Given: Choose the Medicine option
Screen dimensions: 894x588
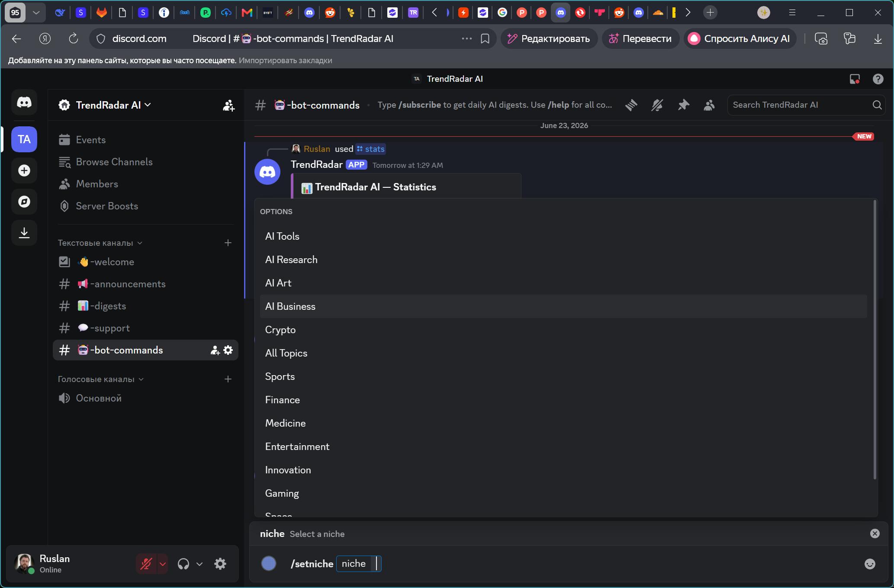Looking at the screenshot, I should (563, 423).
